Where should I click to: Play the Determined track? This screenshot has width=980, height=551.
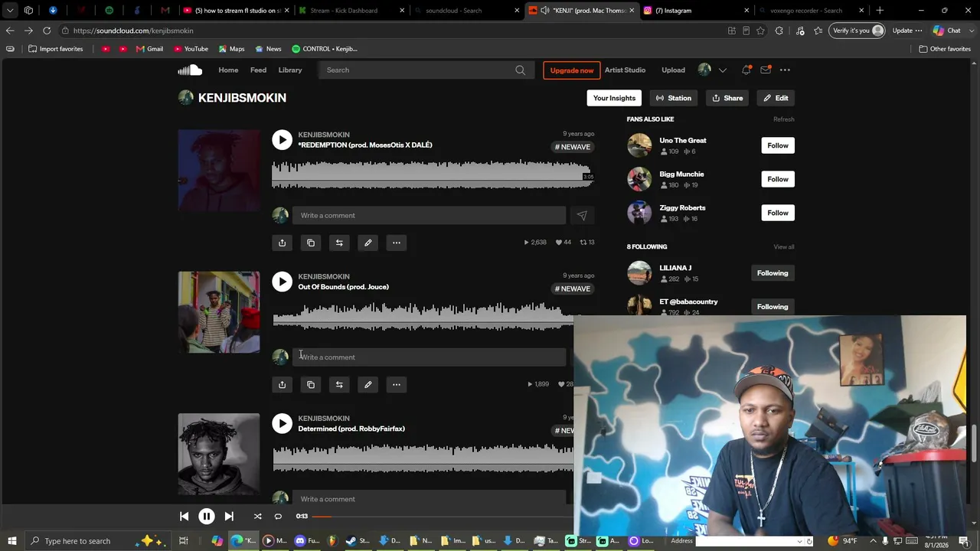[x=282, y=423]
